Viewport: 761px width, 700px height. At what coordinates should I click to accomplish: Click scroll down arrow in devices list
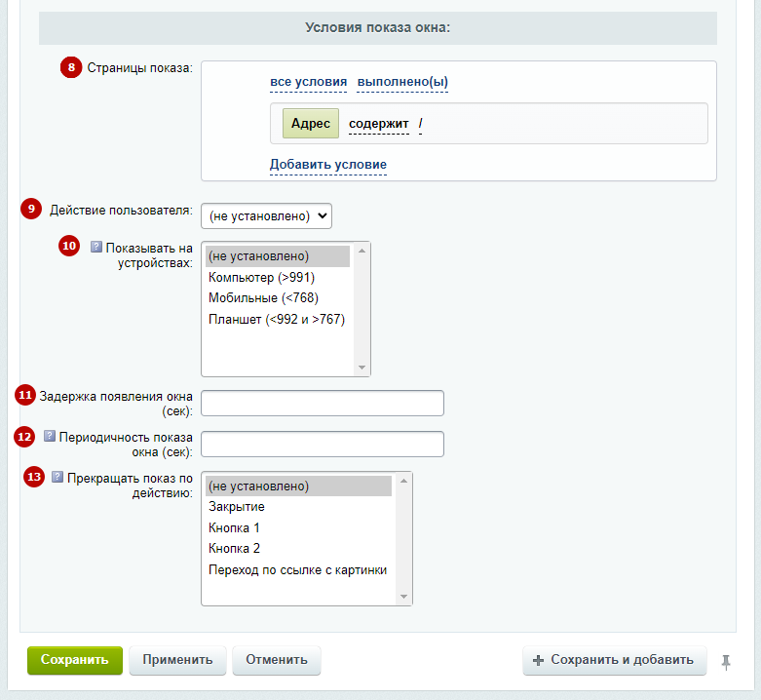(361, 368)
